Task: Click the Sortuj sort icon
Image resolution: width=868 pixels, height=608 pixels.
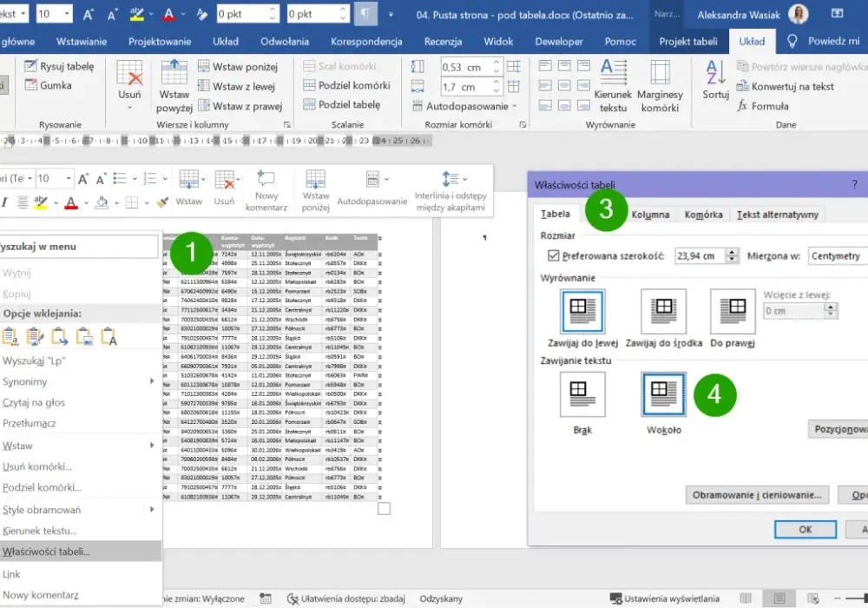Action: pos(715,80)
